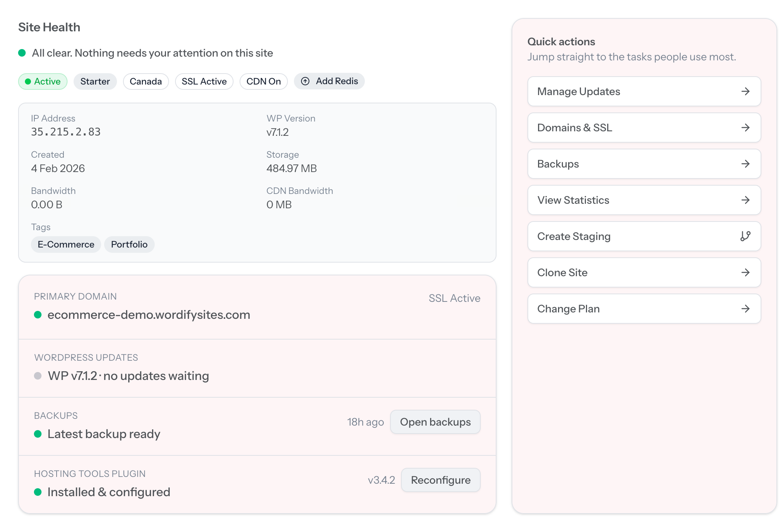The height and width of the screenshot is (532, 784).
Task: Click the arrow icon next to View Statistics
Action: click(745, 200)
